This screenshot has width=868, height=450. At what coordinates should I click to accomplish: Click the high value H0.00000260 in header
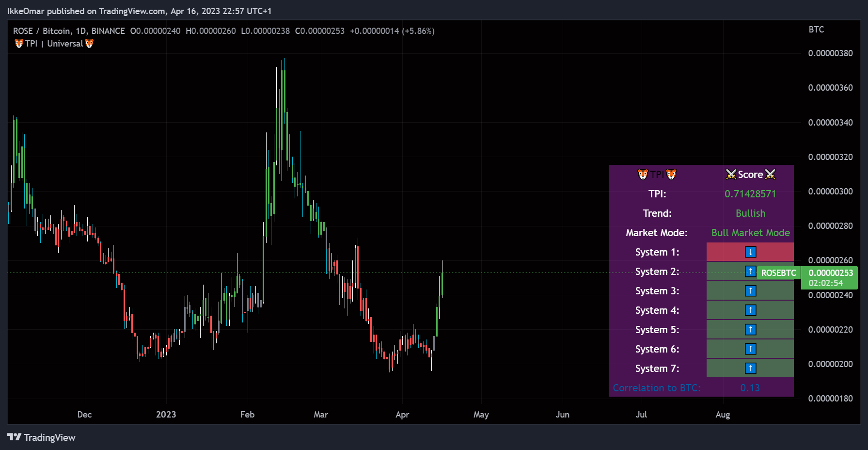pos(211,31)
